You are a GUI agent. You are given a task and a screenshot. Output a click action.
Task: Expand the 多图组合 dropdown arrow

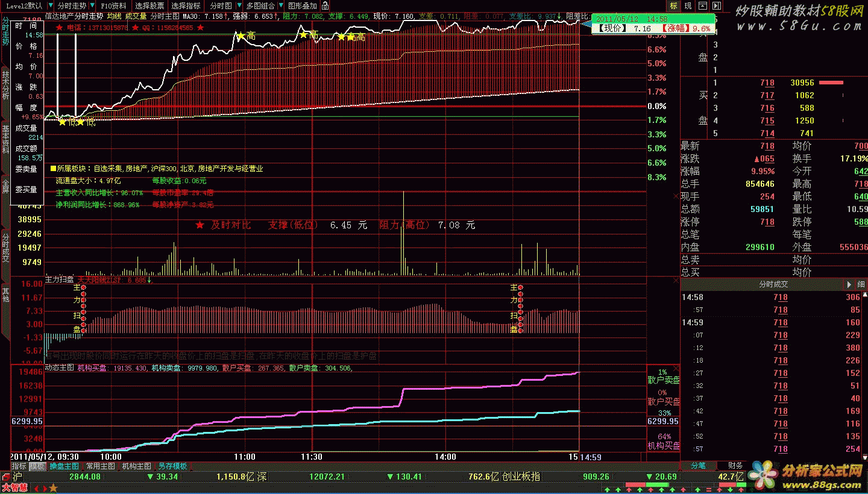(280, 5)
